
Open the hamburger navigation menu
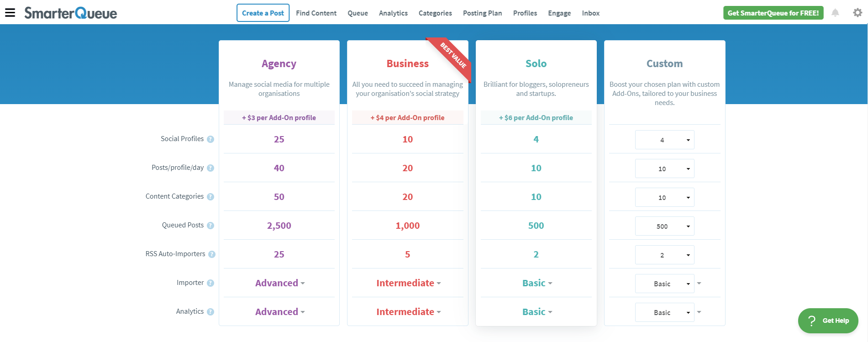click(x=11, y=12)
